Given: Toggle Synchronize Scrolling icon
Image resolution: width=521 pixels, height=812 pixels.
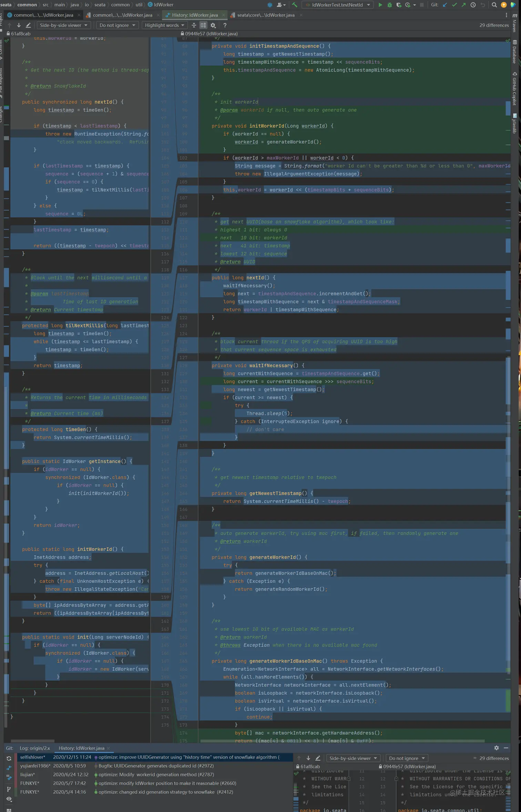Looking at the screenshot, I should (x=203, y=25).
